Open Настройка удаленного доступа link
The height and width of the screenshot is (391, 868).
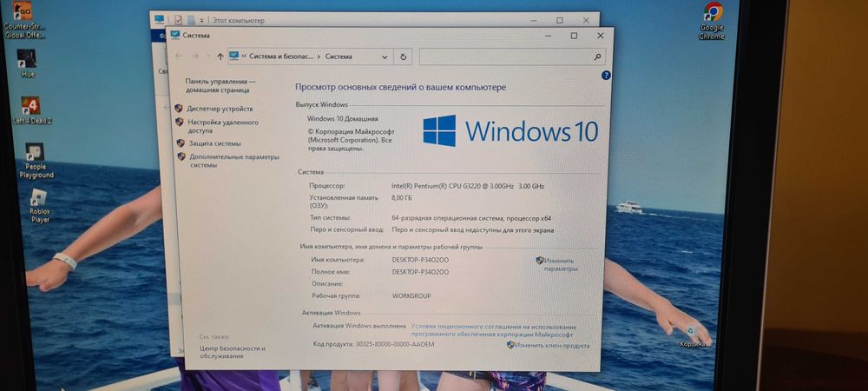tap(222, 126)
